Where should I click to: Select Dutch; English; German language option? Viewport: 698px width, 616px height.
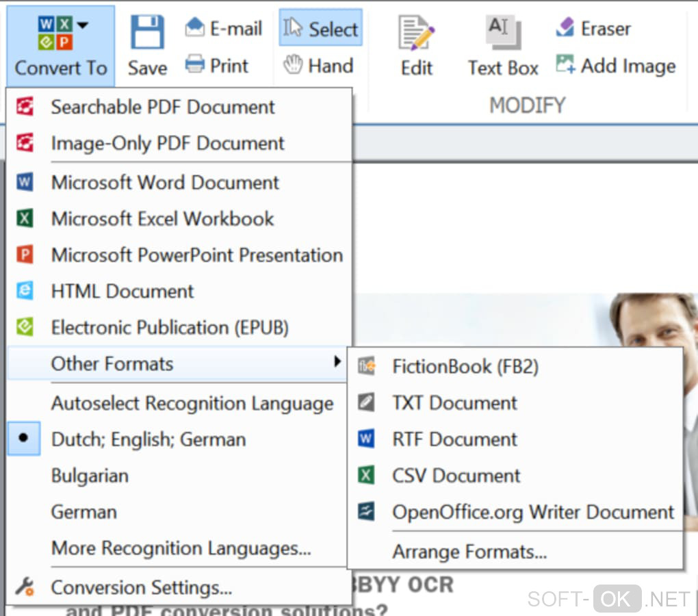coord(148,439)
